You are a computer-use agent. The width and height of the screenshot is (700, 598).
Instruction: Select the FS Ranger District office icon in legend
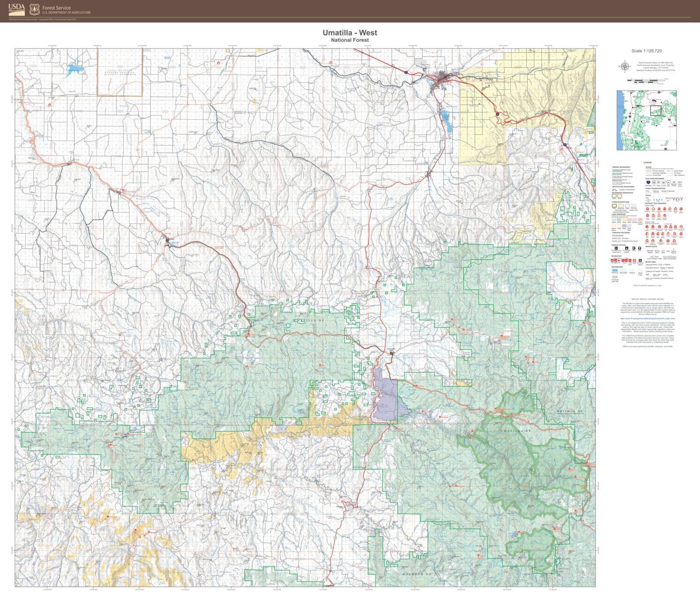point(627,248)
